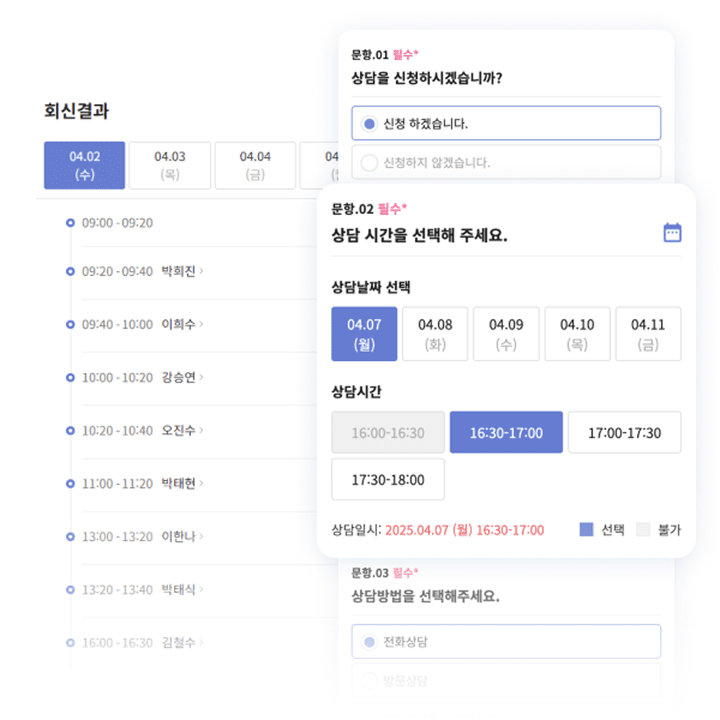Select the 신청하지 않겠습니다 radio option
The width and height of the screenshot is (720, 720).
[x=506, y=162]
